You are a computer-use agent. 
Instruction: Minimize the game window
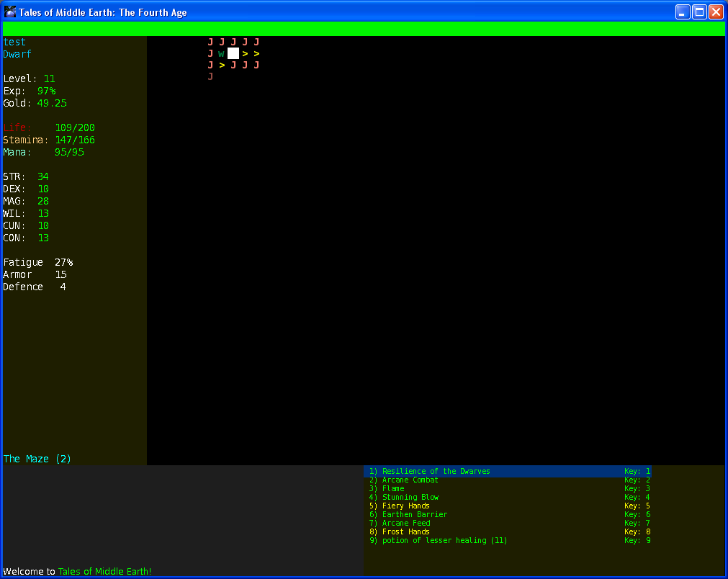pos(683,12)
